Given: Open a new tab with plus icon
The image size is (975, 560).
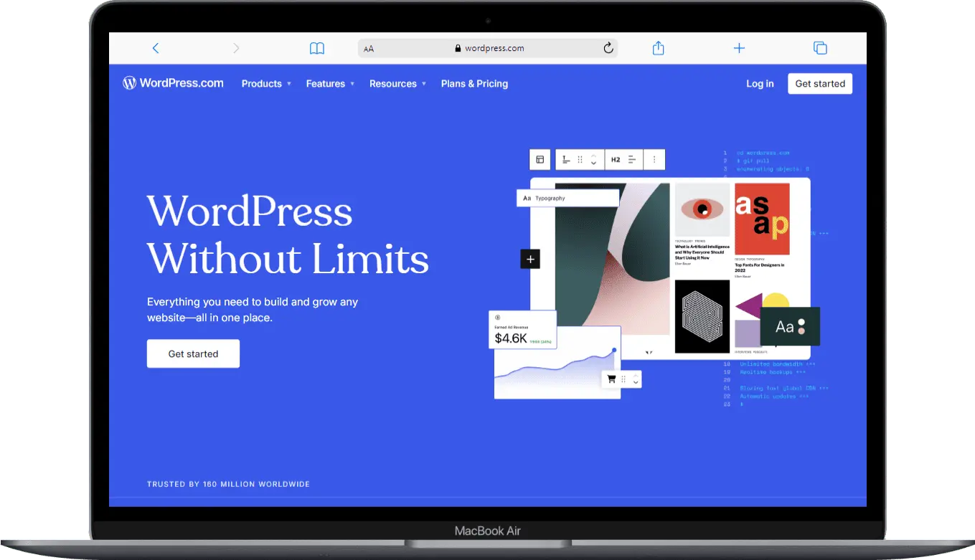Looking at the screenshot, I should pyautogui.click(x=739, y=48).
